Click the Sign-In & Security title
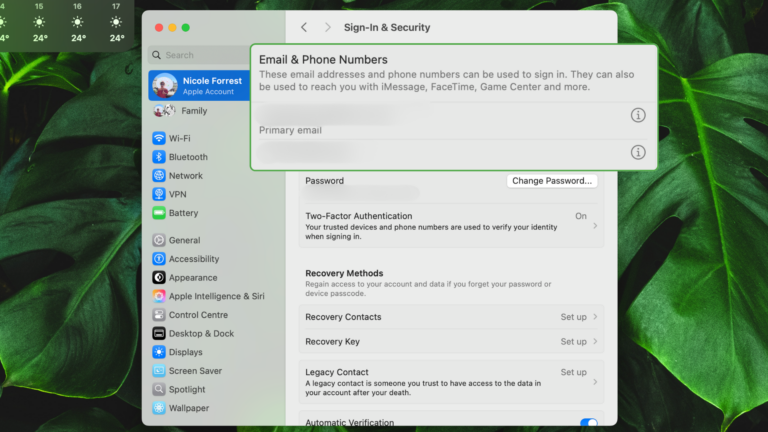This screenshot has width=768, height=432. coord(387,27)
